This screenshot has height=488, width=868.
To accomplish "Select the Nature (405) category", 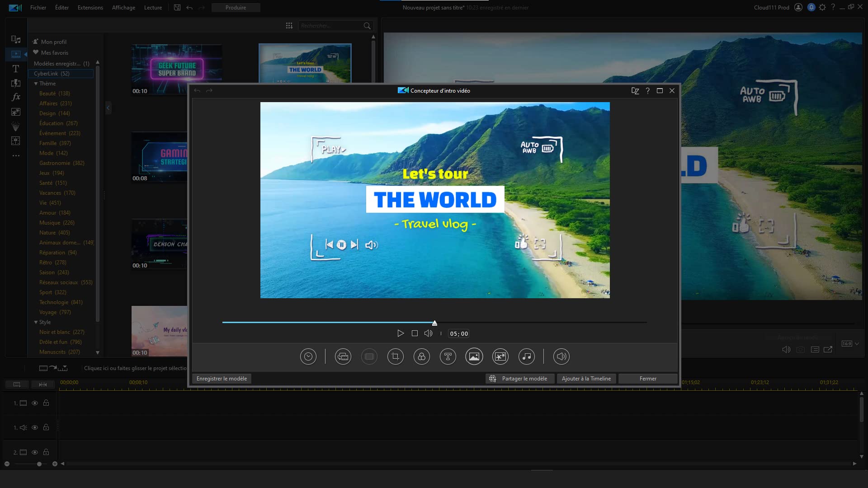I will [x=54, y=233].
